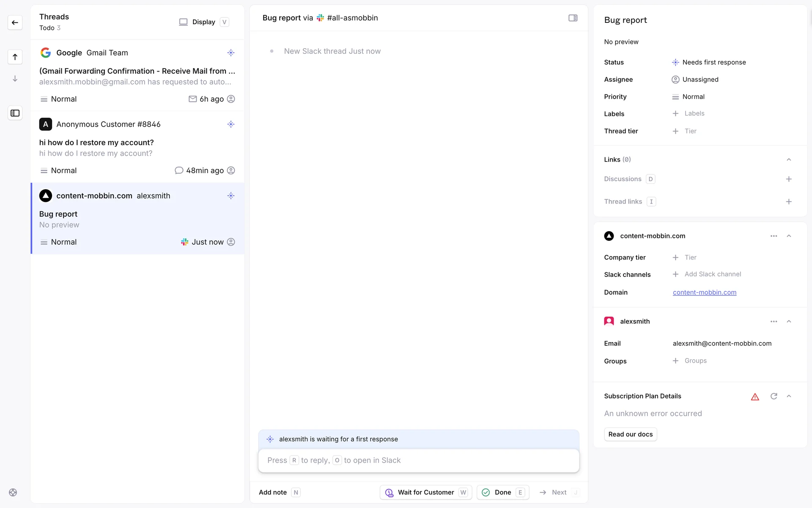This screenshot has width=812, height=508.
Task: Open the Display options menu
Action: click(204, 22)
